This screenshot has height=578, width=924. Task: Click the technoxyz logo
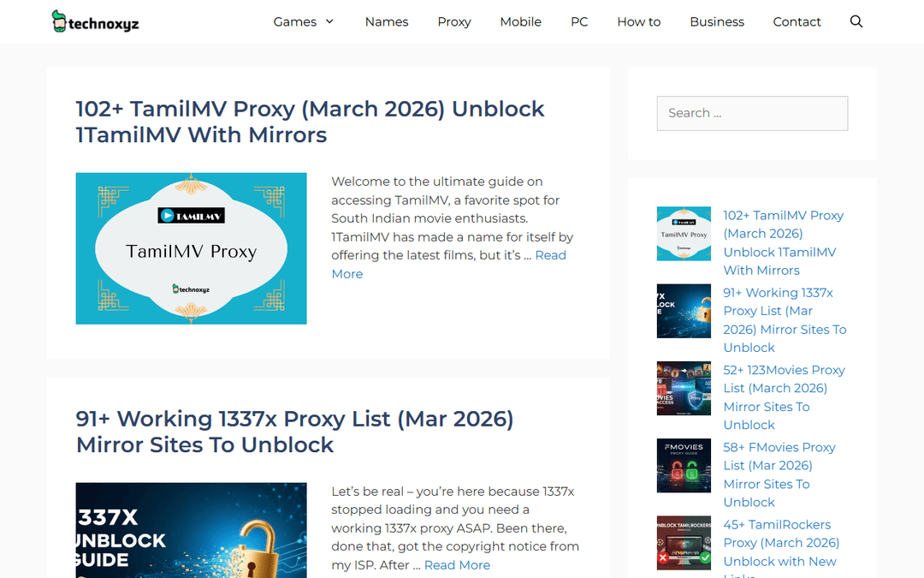click(x=96, y=21)
